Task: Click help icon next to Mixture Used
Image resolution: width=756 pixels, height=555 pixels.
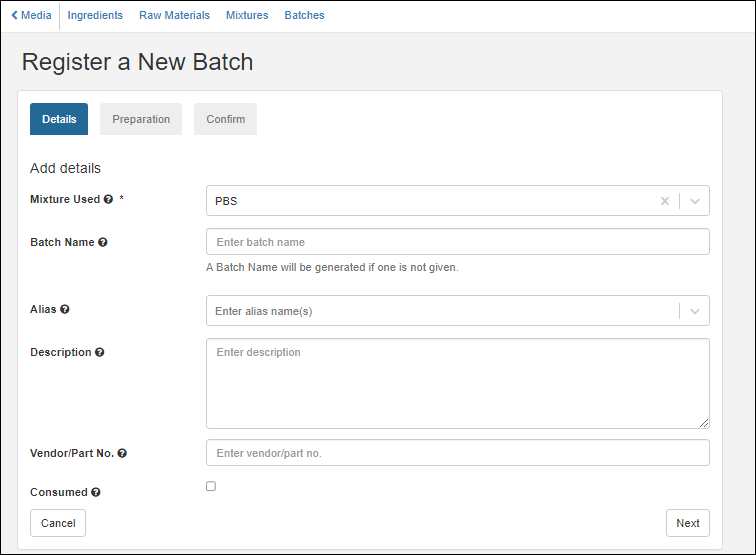Action: (108, 200)
